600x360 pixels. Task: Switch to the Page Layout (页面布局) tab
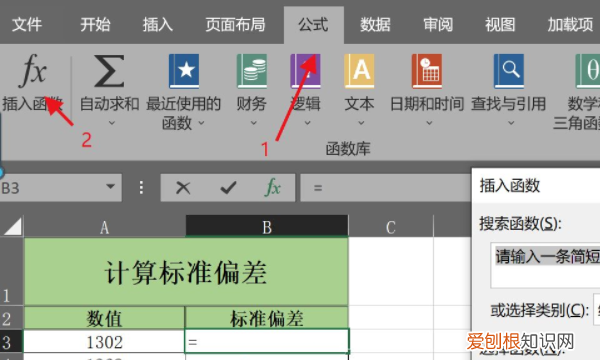click(x=235, y=25)
